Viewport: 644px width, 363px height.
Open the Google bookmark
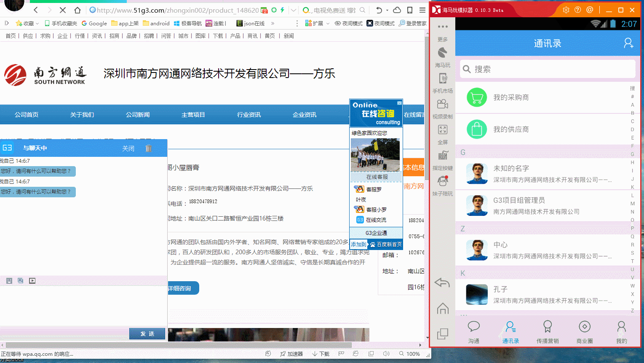94,24
